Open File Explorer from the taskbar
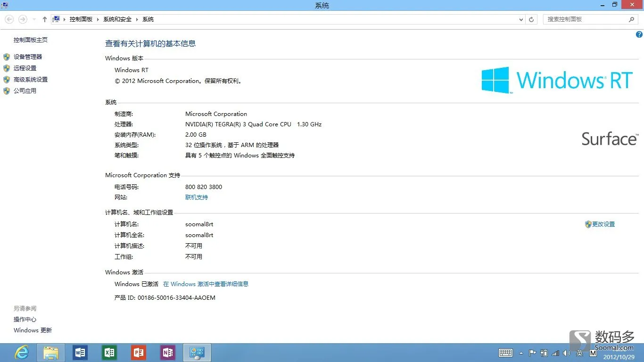Viewport: 644px width, 362px height. pos(51,352)
